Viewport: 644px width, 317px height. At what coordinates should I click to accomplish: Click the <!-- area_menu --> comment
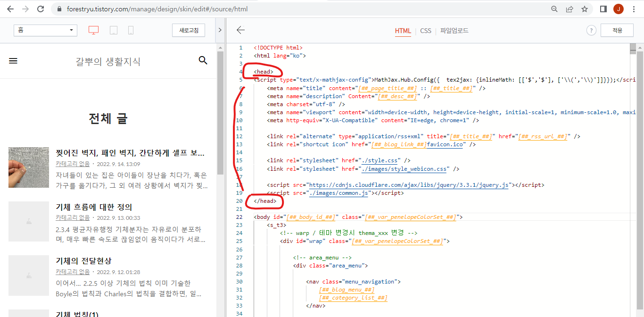point(322,258)
